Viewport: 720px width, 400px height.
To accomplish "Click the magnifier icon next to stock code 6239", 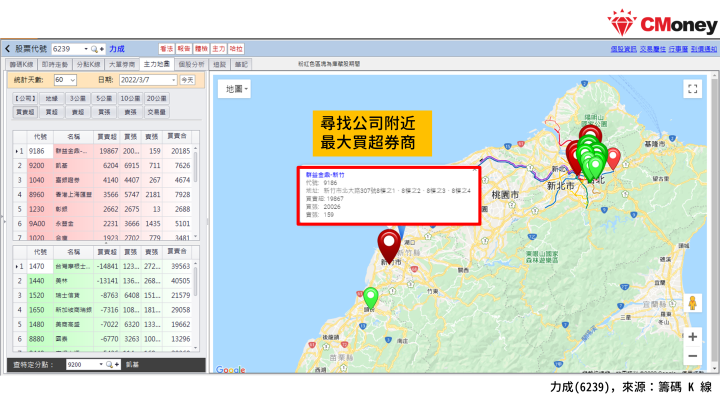I will click(x=94, y=49).
